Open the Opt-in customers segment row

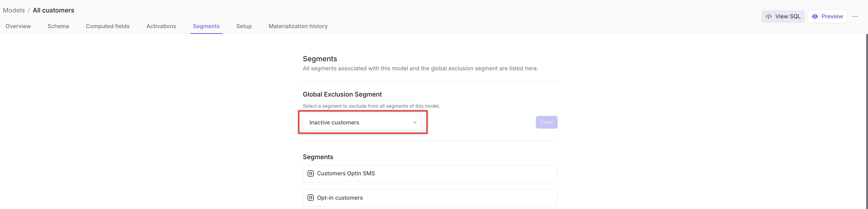click(x=430, y=198)
